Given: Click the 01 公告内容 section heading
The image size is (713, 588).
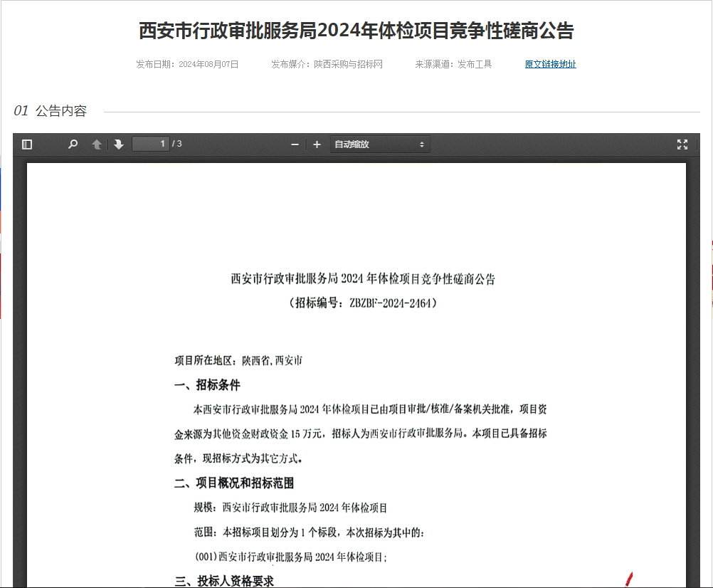Looking at the screenshot, I should coord(50,110).
